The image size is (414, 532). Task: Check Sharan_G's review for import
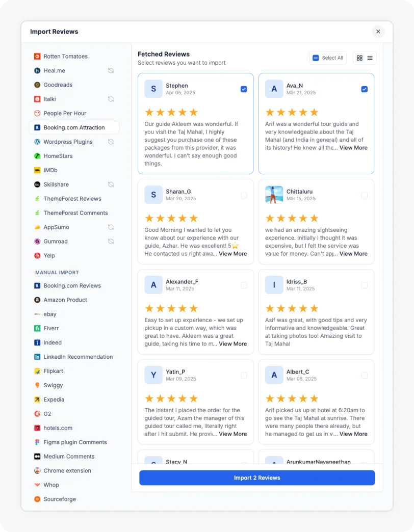[x=244, y=194]
